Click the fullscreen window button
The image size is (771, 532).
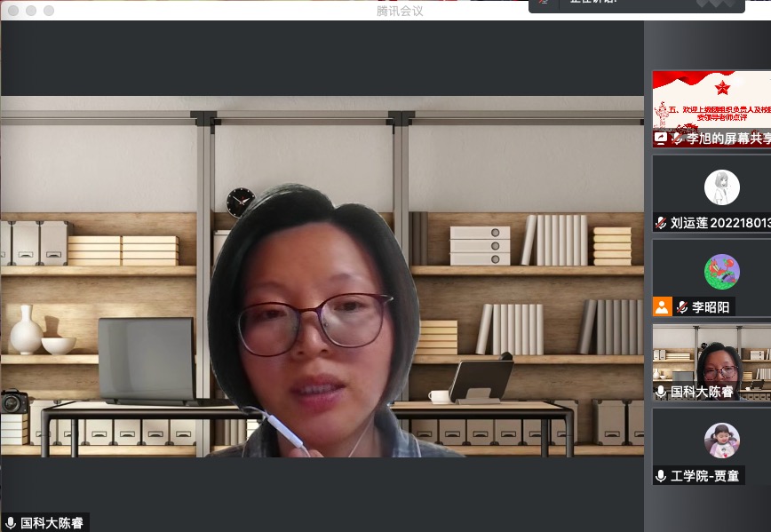point(49,11)
